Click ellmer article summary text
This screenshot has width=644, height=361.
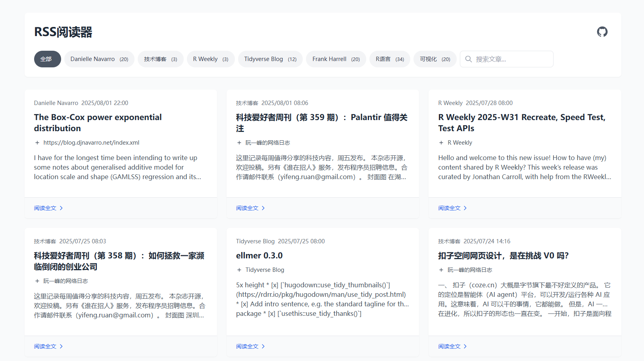point(323,299)
